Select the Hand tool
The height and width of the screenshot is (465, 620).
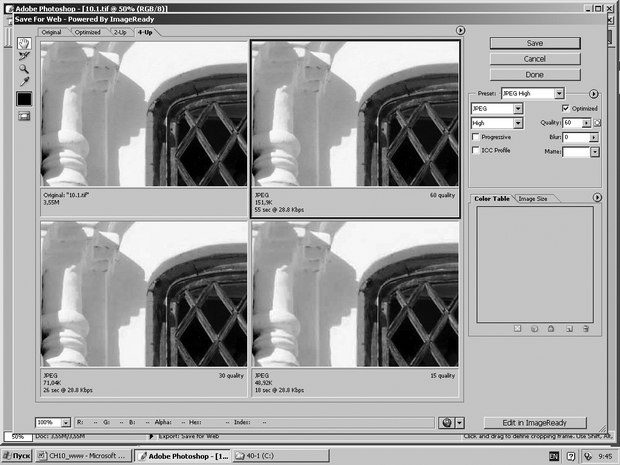coord(23,44)
